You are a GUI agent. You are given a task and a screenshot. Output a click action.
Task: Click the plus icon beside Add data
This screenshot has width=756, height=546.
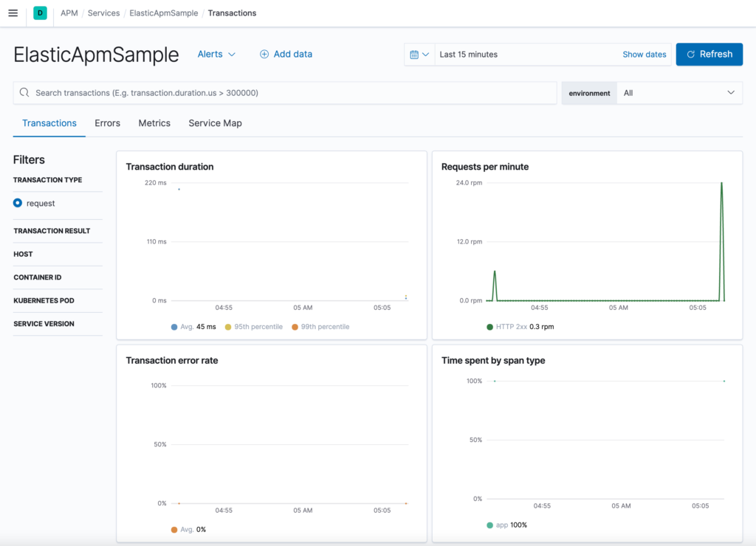(264, 55)
